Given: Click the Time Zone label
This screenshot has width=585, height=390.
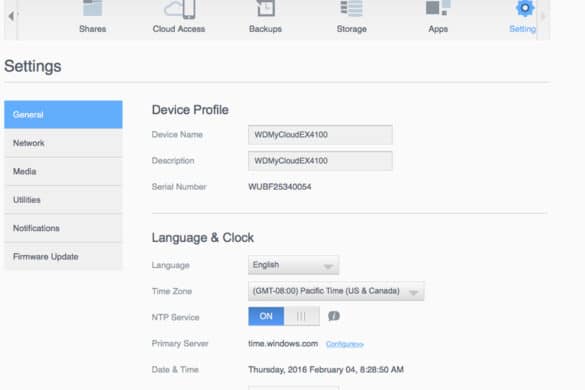Looking at the screenshot, I should [172, 291].
